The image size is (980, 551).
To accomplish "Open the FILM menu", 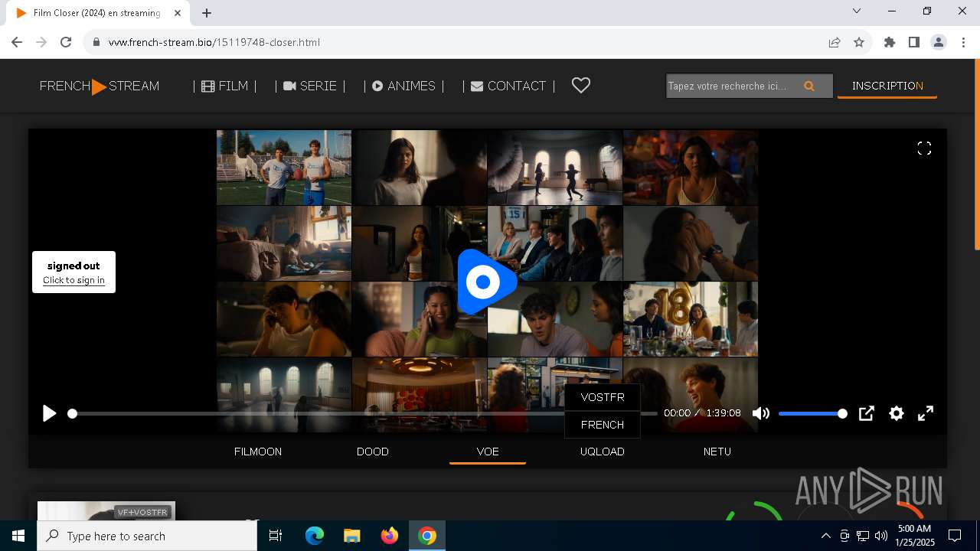I will [x=224, y=86].
